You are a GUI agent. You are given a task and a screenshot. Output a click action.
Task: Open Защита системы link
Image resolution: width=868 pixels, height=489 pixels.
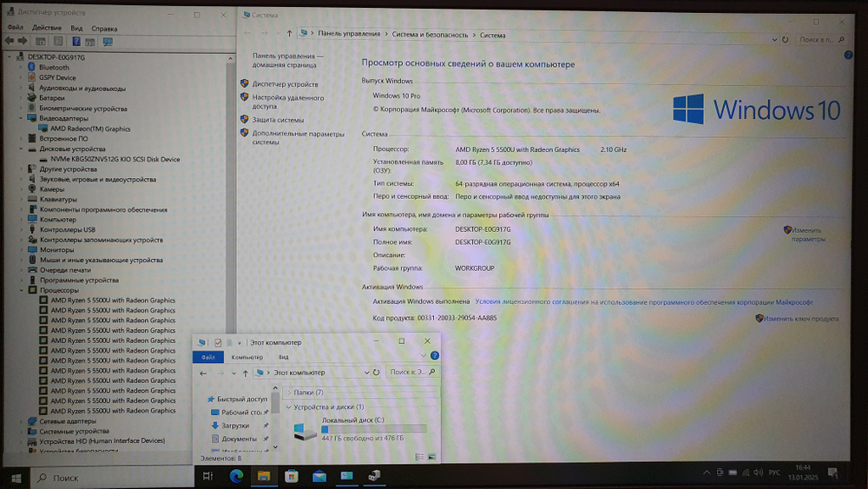(278, 120)
